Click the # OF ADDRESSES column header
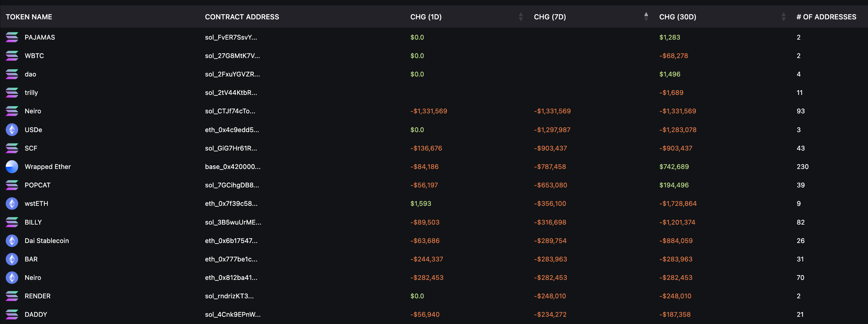The width and height of the screenshot is (868, 324). click(x=826, y=17)
